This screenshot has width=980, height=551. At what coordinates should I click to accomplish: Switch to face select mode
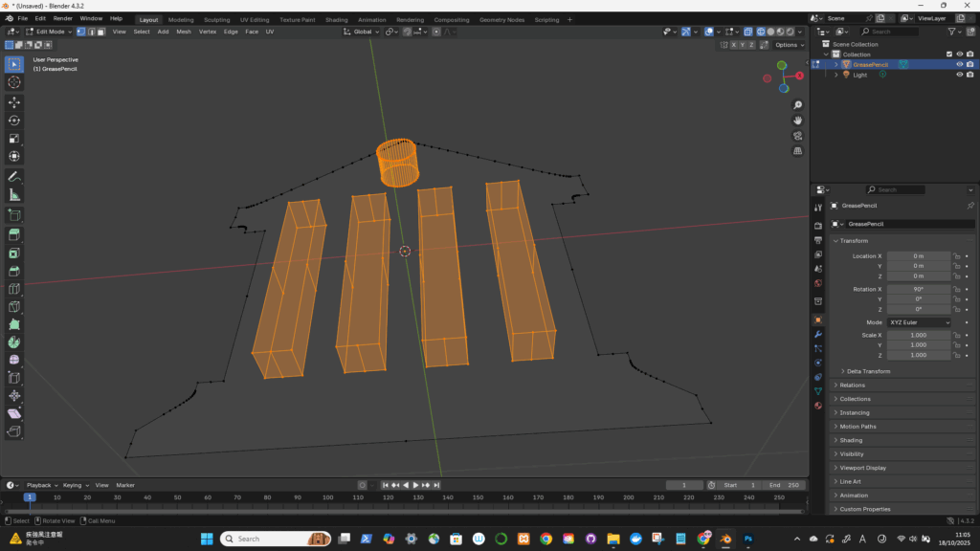pos(100,32)
